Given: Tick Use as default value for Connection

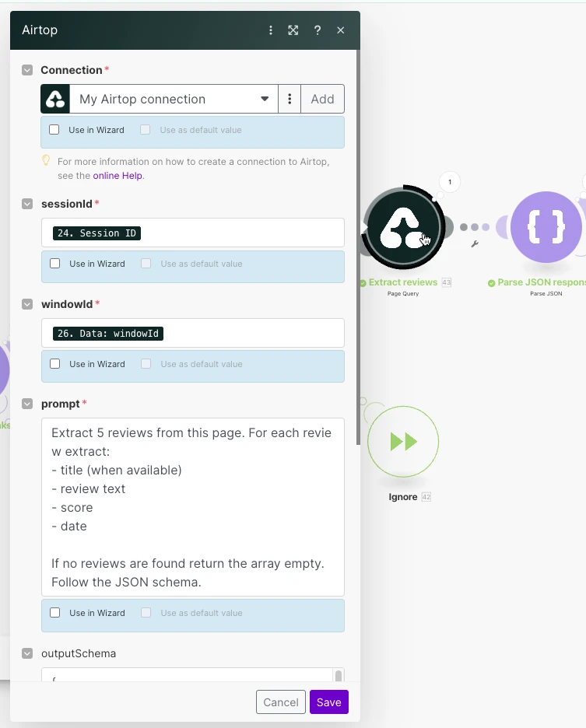Looking at the screenshot, I should [x=146, y=130].
